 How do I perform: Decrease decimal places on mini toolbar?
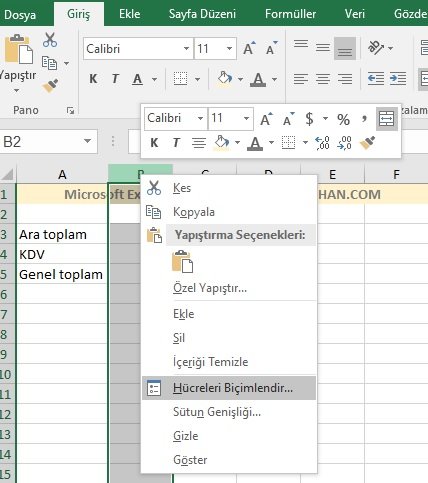click(x=344, y=143)
